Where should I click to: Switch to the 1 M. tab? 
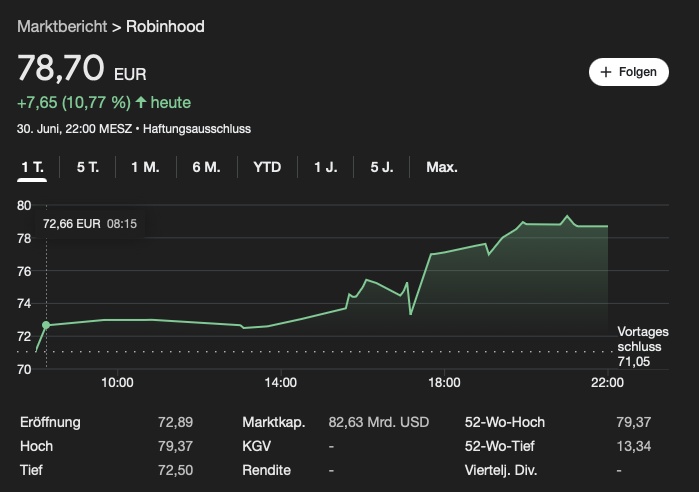pyautogui.click(x=145, y=167)
